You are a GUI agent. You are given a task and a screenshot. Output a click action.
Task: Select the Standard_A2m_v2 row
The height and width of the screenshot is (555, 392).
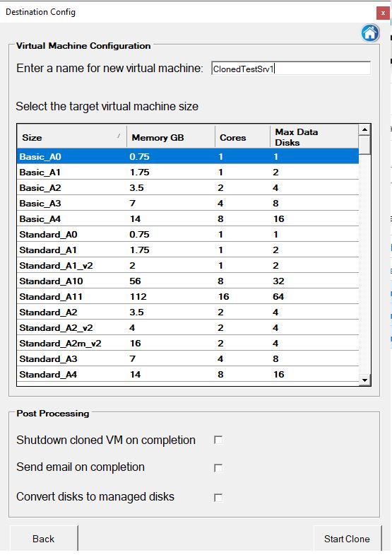pyautogui.click(x=188, y=344)
